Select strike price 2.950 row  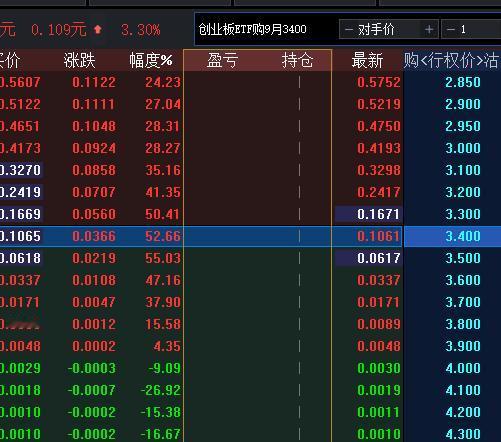(463, 126)
